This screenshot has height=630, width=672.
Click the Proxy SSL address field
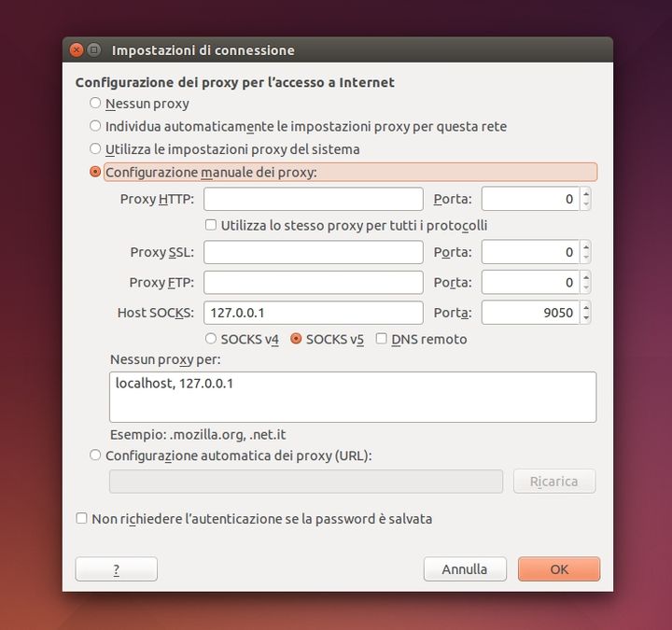click(314, 252)
